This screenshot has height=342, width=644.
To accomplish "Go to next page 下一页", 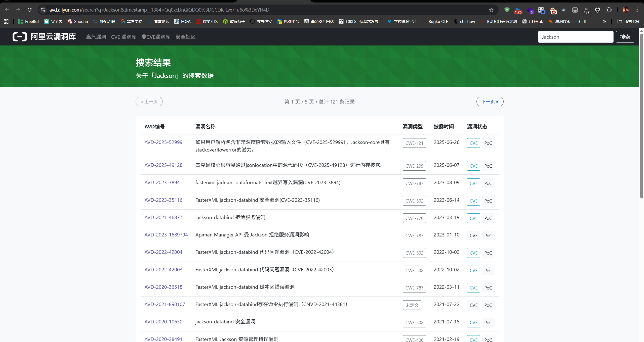I will tap(490, 102).
